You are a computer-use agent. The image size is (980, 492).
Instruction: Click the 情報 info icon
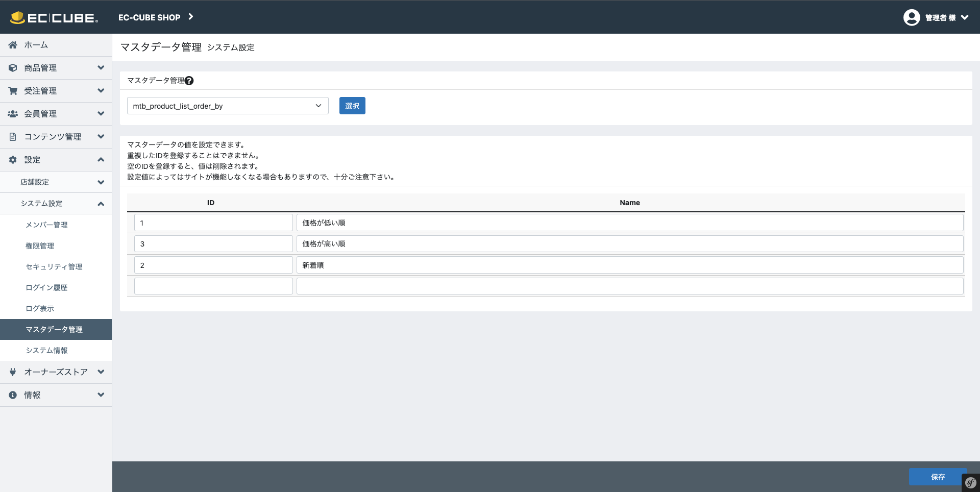pyautogui.click(x=13, y=395)
